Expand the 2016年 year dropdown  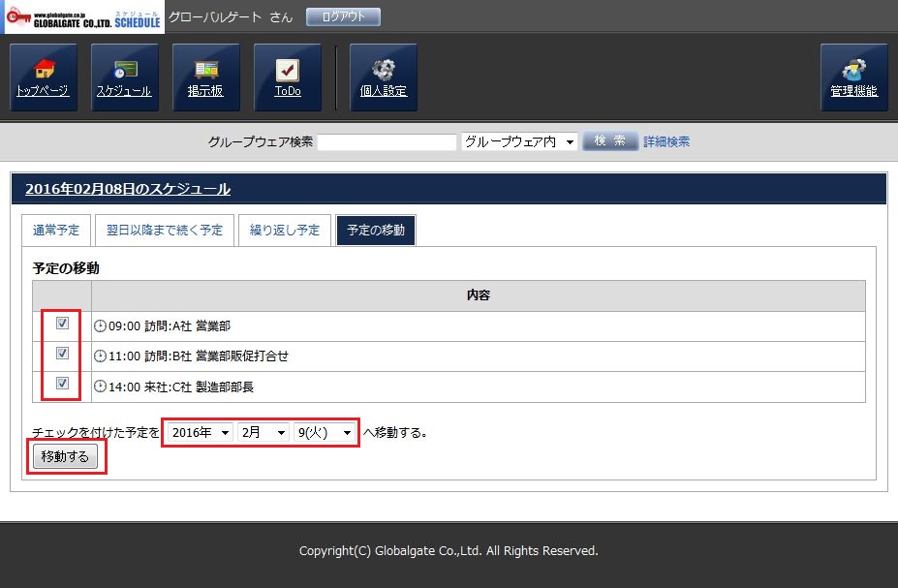(199, 432)
